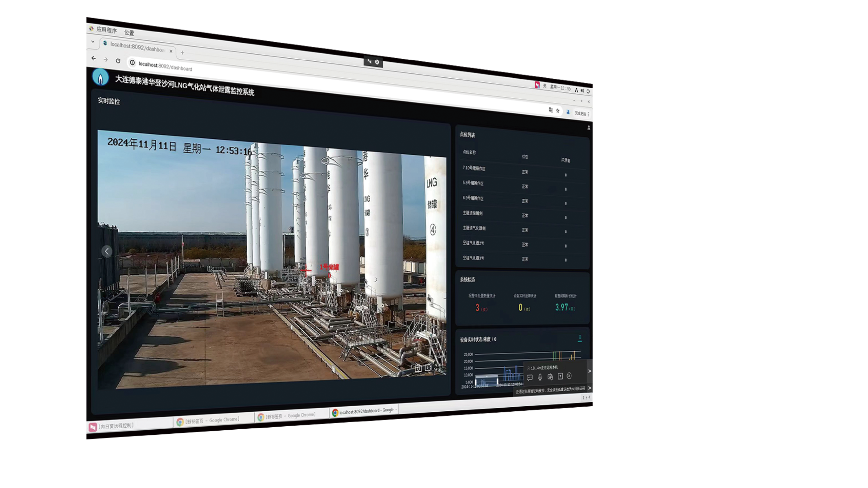Click the video record icon on feed
The image size is (868, 488).
(428, 368)
